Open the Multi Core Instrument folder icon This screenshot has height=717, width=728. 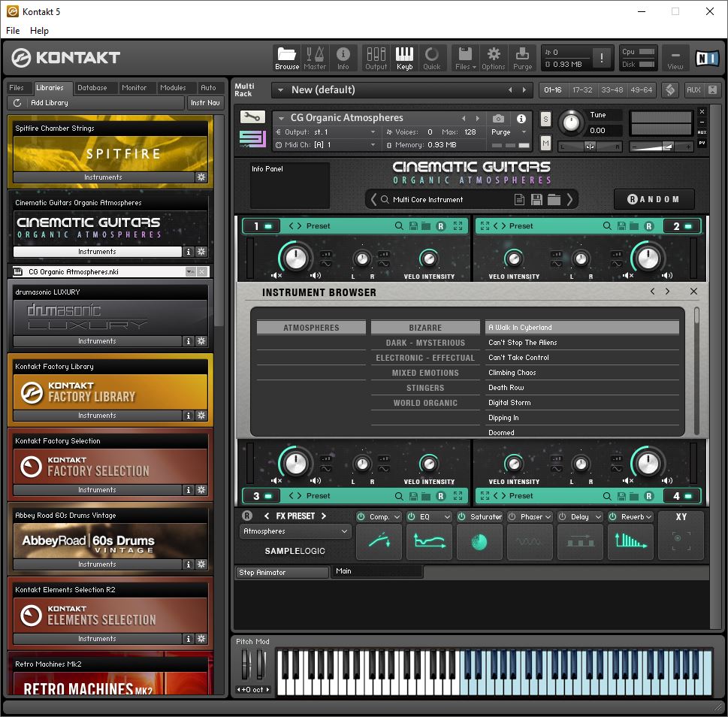point(554,200)
